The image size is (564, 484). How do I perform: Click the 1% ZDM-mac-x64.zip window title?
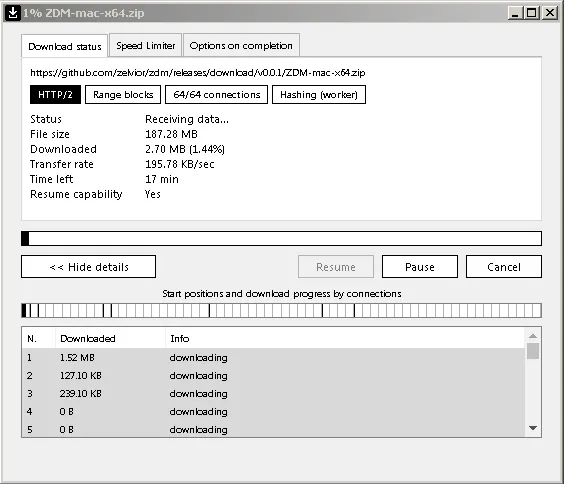tap(83, 13)
